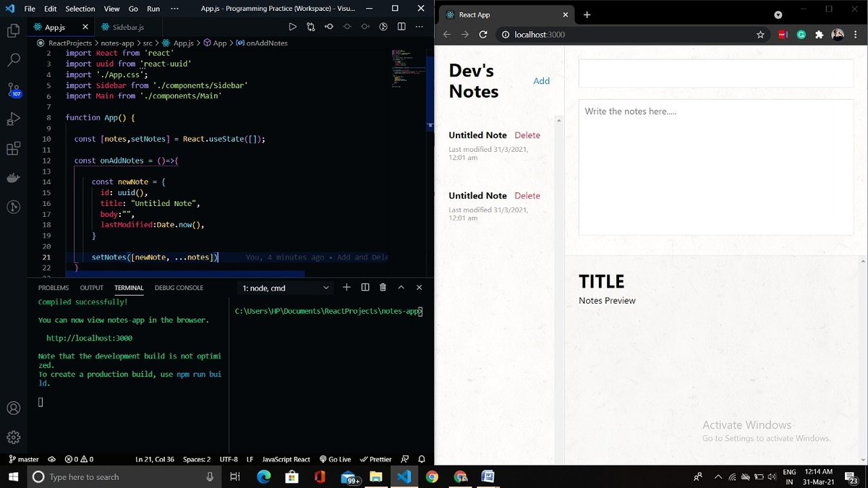
Task: Click the Run Code play icon
Action: (292, 27)
